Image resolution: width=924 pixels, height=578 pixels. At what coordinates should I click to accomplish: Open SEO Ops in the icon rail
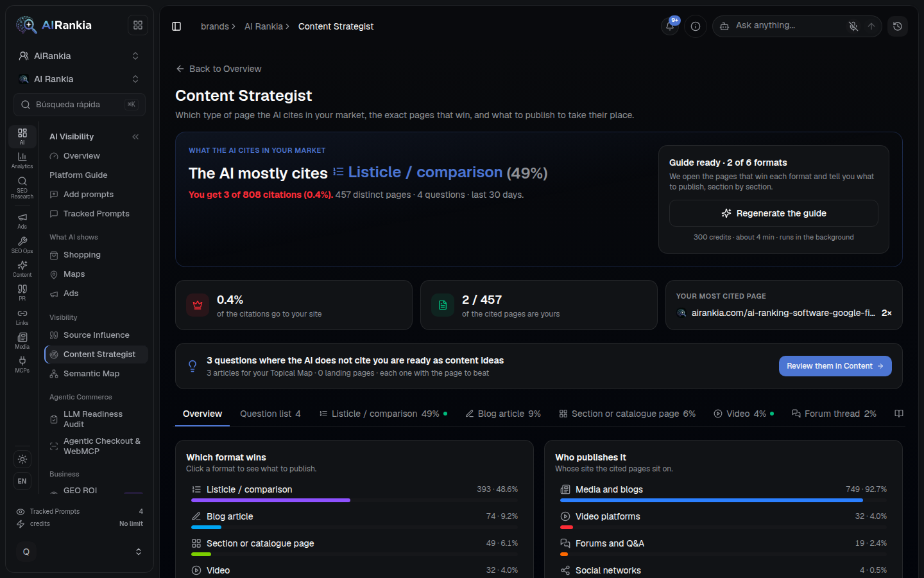pyautogui.click(x=22, y=245)
